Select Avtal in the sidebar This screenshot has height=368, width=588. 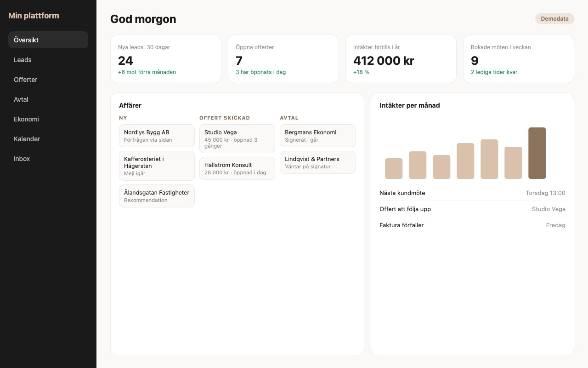[x=48, y=99]
